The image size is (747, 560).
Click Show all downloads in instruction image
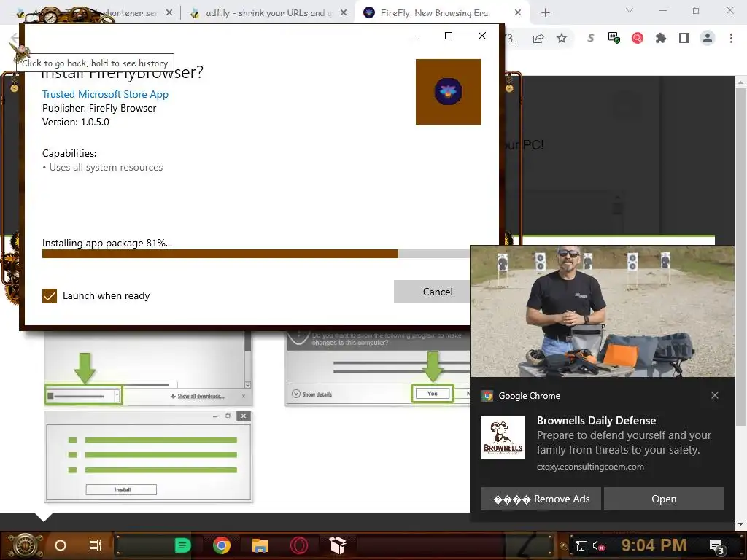197,396
